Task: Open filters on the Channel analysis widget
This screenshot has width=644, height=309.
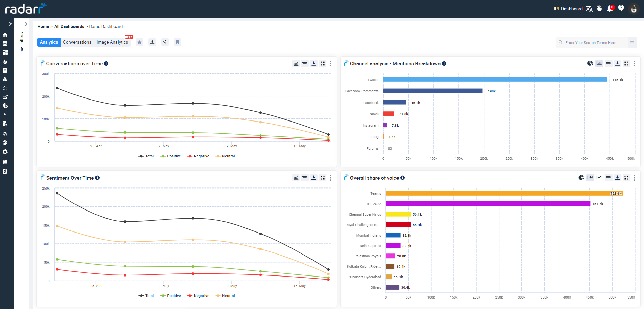Action: 608,63
